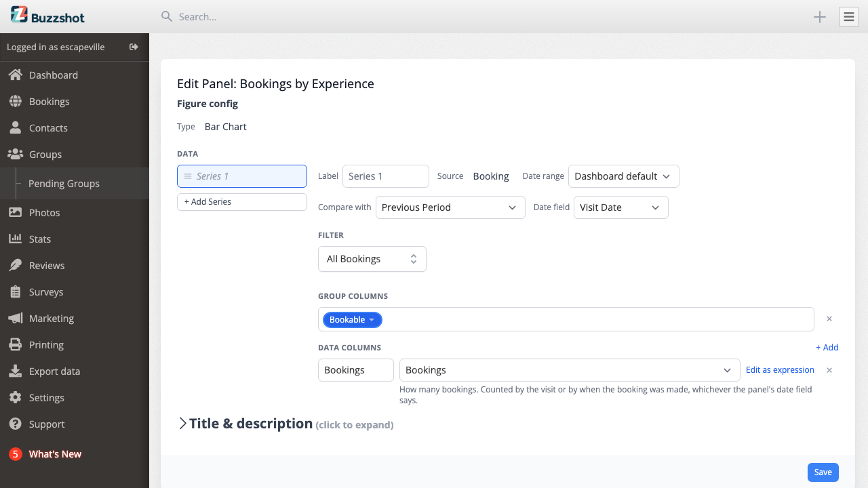Viewport: 868px width, 488px height.
Task: Select Series 1 in series list
Action: 242,176
